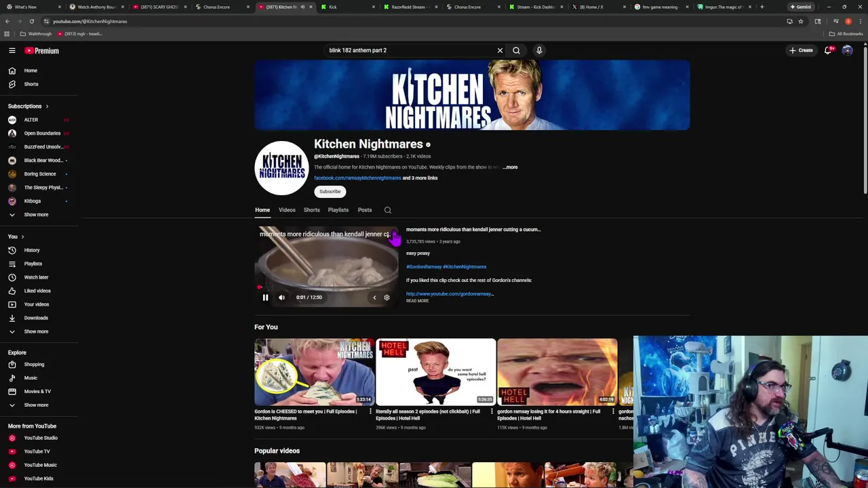The width and height of the screenshot is (868, 488).
Task: Open the Walkthrough bookmark folder
Action: (x=37, y=34)
